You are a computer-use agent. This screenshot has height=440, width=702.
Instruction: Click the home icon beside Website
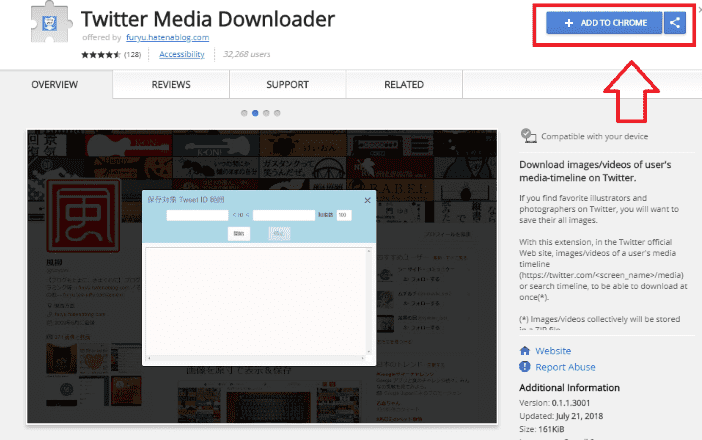click(525, 350)
